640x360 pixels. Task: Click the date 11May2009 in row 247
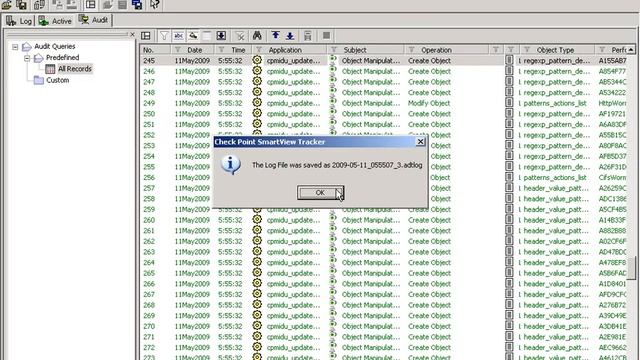coord(192,82)
